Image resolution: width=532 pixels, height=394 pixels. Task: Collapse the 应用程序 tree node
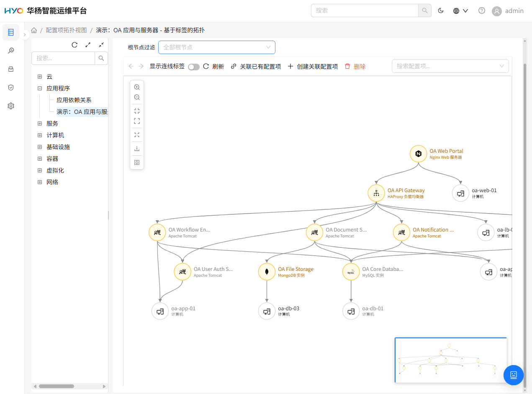(x=40, y=88)
